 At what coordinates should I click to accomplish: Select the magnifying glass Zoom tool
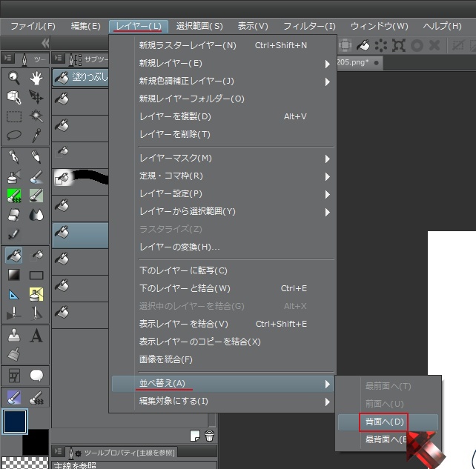(x=14, y=78)
